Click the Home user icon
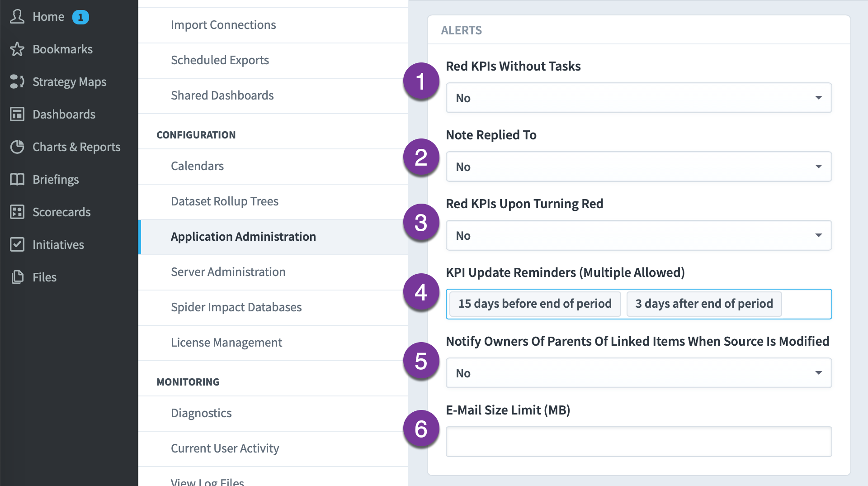 coord(17,17)
